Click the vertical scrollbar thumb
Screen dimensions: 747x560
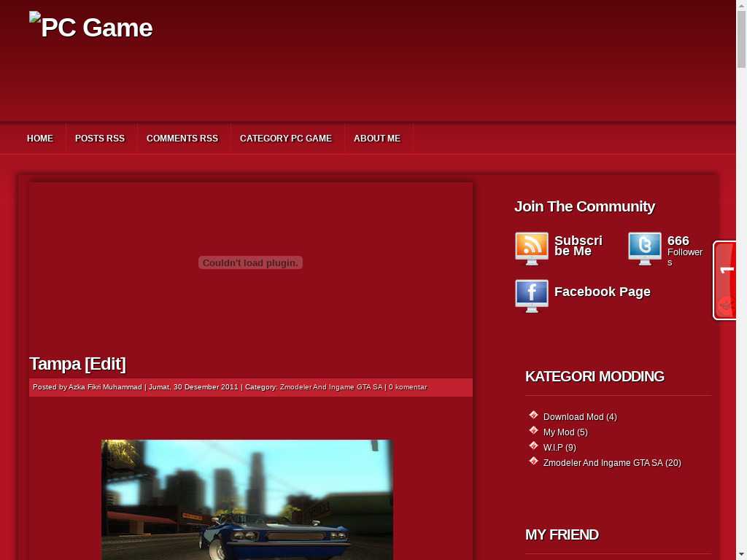(x=741, y=39)
